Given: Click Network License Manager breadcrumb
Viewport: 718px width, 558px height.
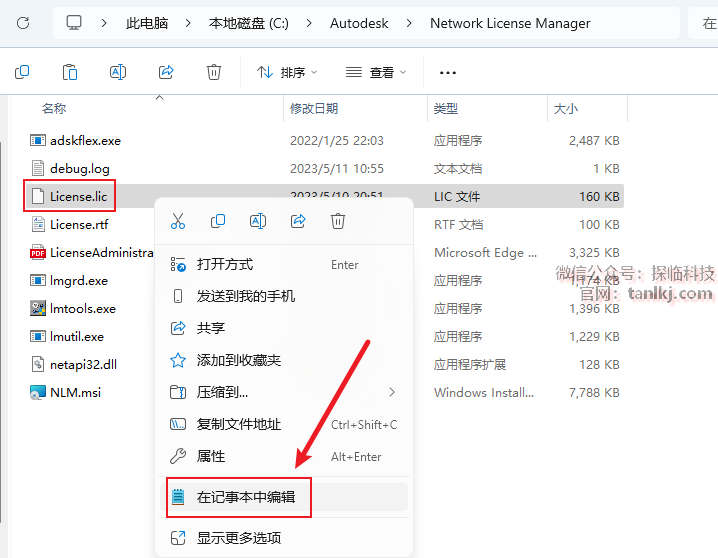Looking at the screenshot, I should tap(510, 23).
